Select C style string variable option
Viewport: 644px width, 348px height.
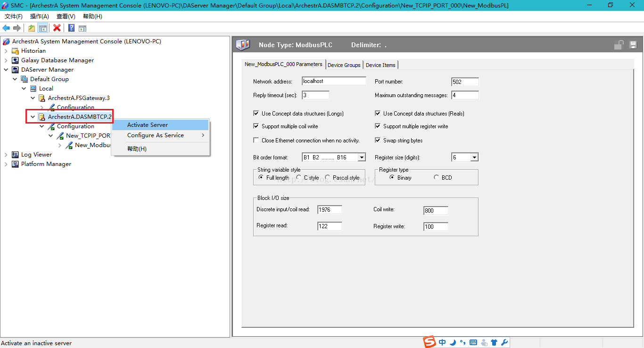(299, 178)
